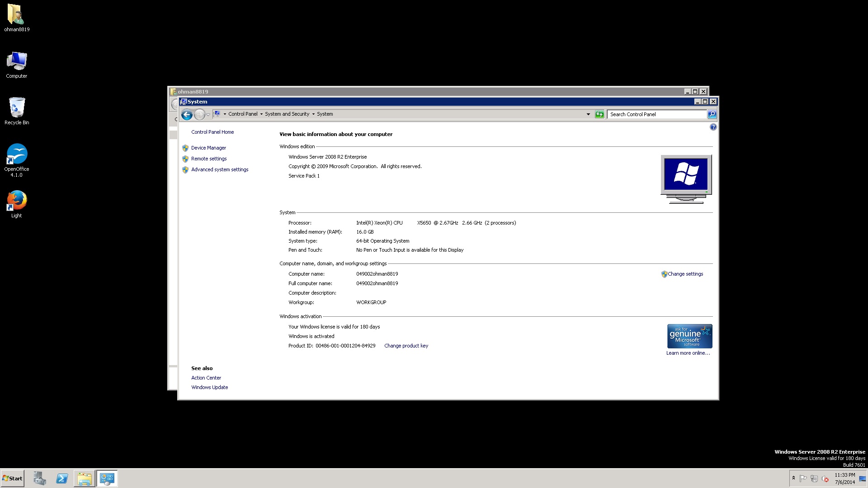Click the System window title bar icon
The width and height of the screenshot is (868, 488).
pyautogui.click(x=184, y=102)
